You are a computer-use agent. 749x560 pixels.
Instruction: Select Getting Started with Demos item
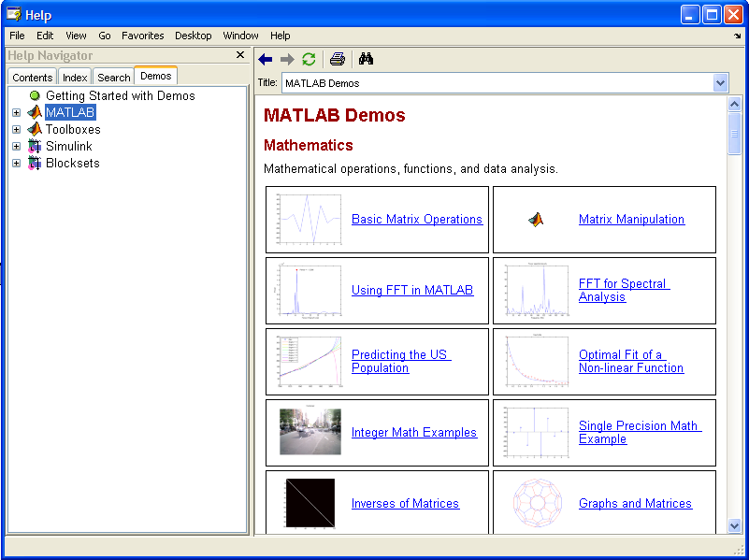click(x=121, y=95)
